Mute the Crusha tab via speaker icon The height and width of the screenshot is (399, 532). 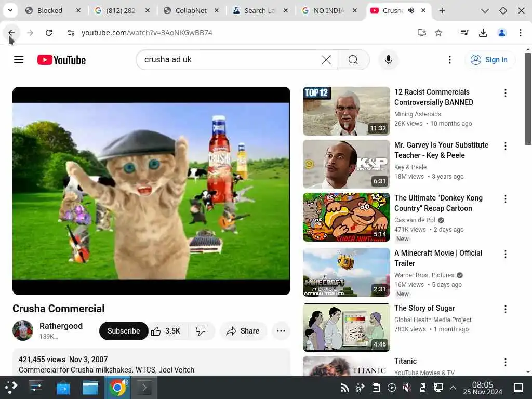point(411,10)
